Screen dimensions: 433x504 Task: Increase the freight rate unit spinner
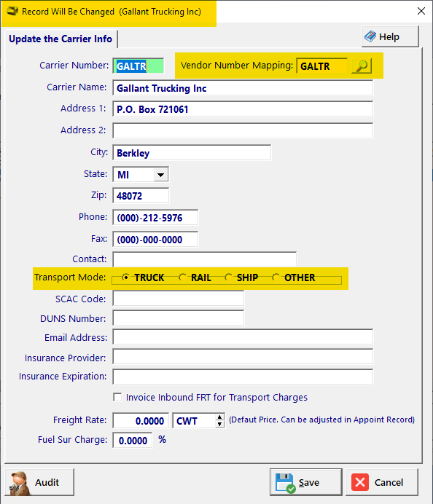219,417
